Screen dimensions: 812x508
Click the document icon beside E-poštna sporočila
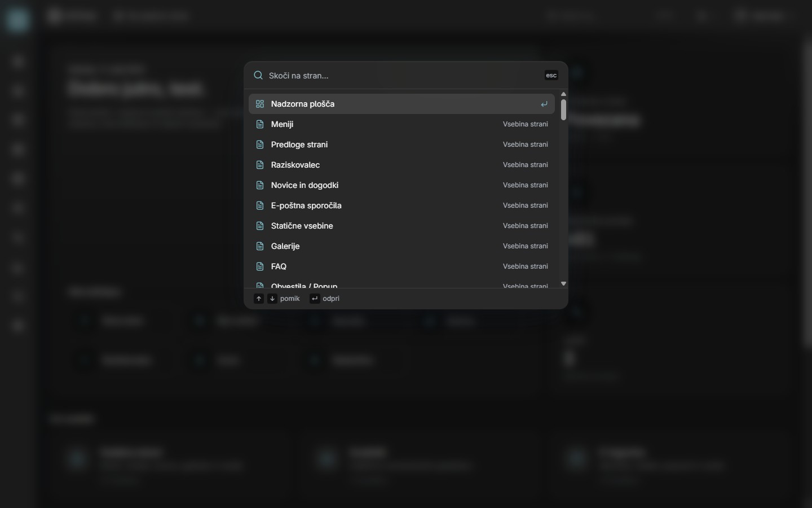(260, 205)
